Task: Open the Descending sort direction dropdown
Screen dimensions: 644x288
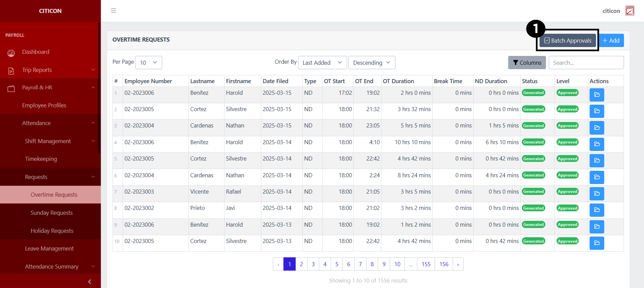Action: point(371,63)
